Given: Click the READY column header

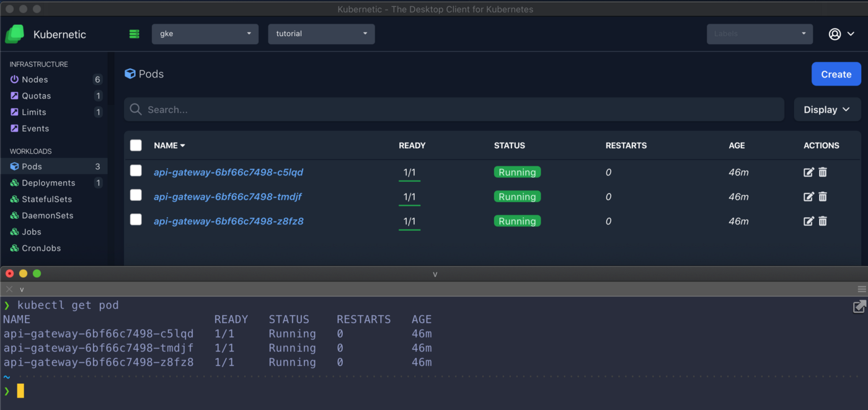Looking at the screenshot, I should tap(412, 145).
